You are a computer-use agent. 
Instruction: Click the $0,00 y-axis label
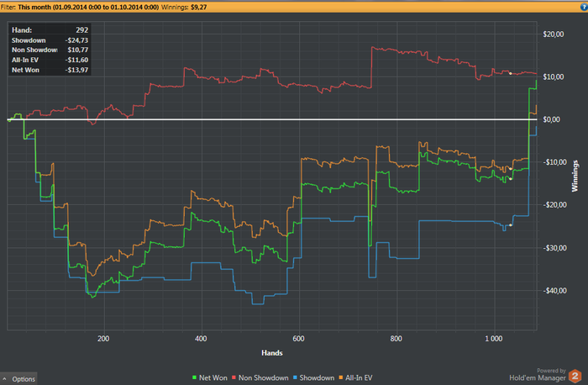(x=551, y=119)
